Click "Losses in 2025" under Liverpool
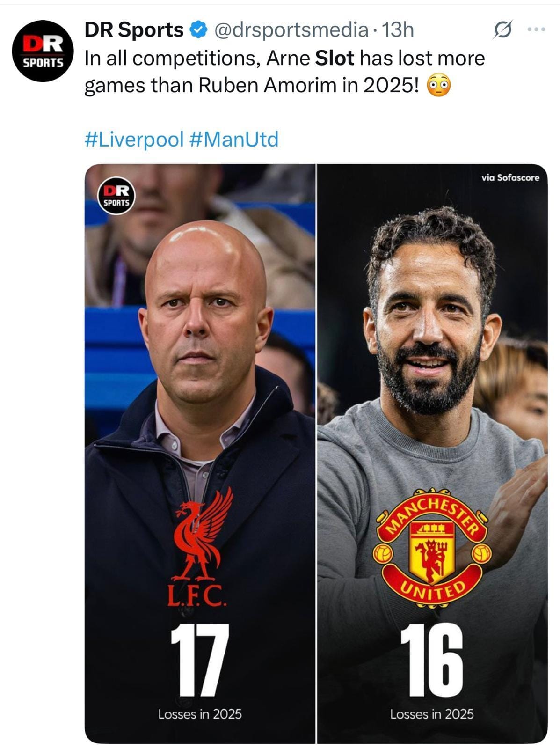This screenshot has width=560, height=749. point(200,714)
